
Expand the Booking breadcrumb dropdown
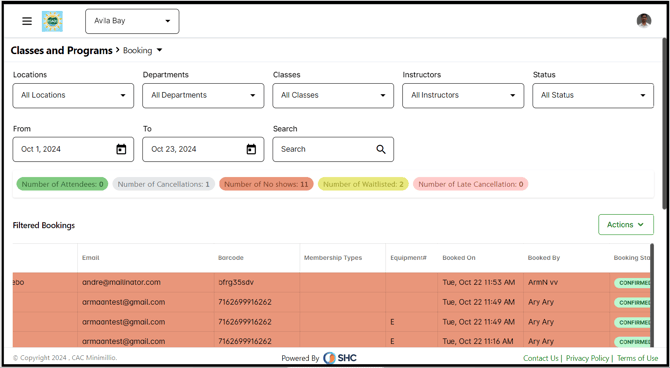point(143,50)
